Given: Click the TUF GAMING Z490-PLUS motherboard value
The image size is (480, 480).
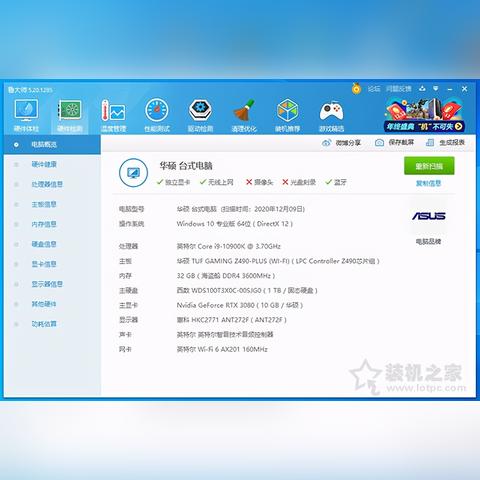Looking at the screenshot, I should click(278, 261).
